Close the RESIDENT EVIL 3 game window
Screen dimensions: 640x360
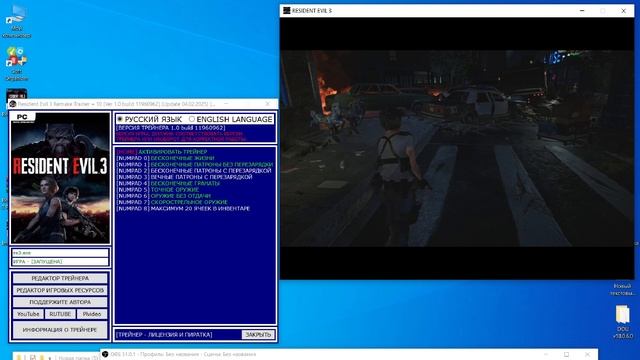click(623, 11)
